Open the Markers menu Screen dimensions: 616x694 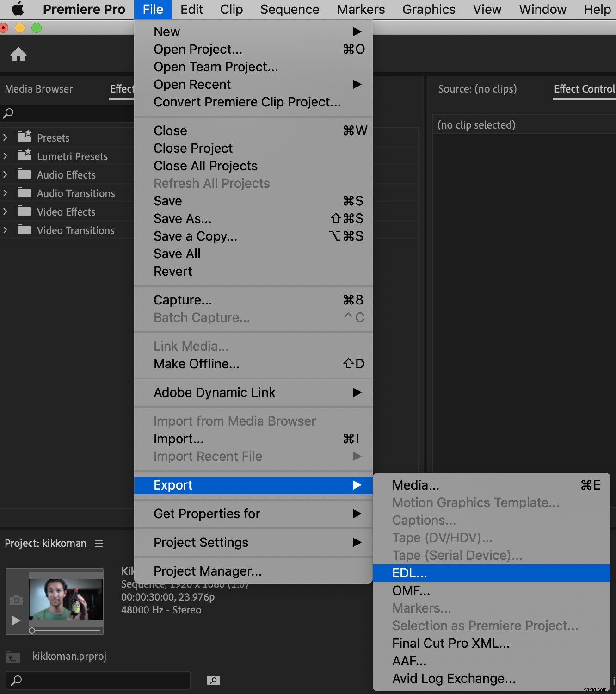click(x=360, y=9)
